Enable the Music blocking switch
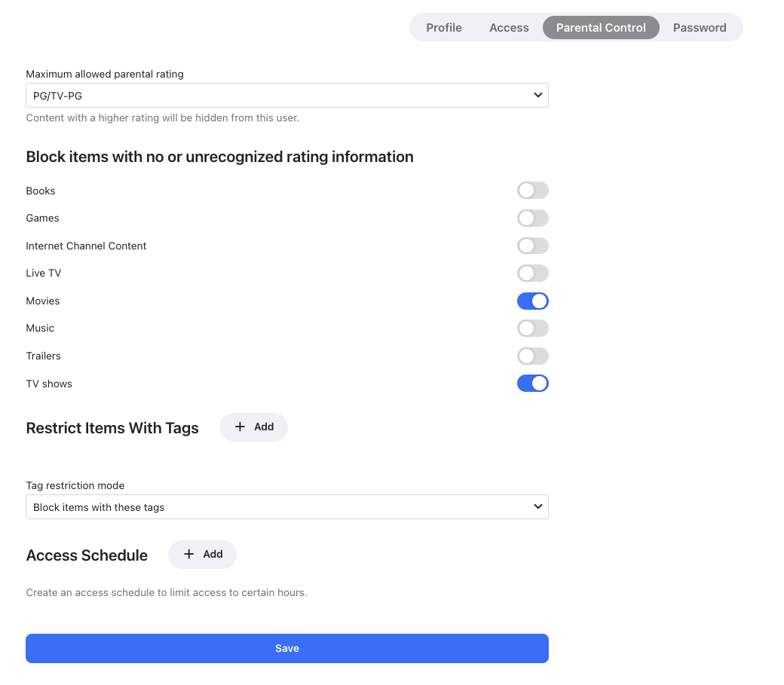Image resolution: width=784 pixels, height=685 pixels. (x=532, y=329)
